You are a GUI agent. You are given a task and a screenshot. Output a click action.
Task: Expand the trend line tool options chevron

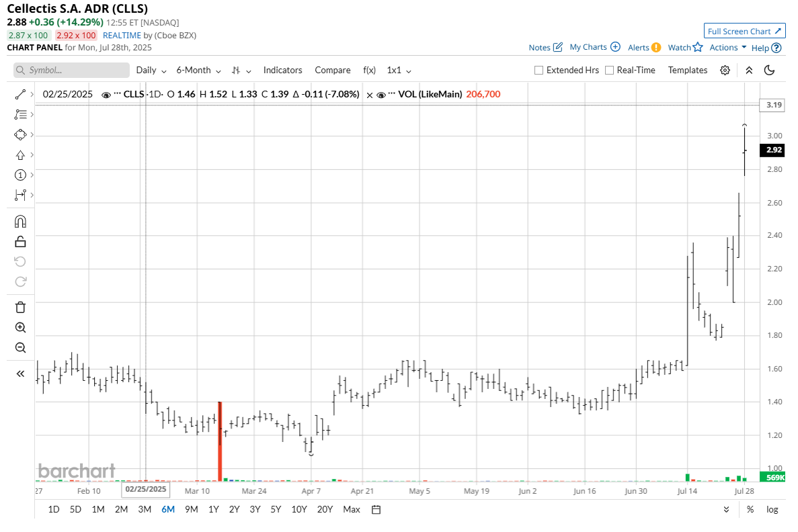click(32, 95)
